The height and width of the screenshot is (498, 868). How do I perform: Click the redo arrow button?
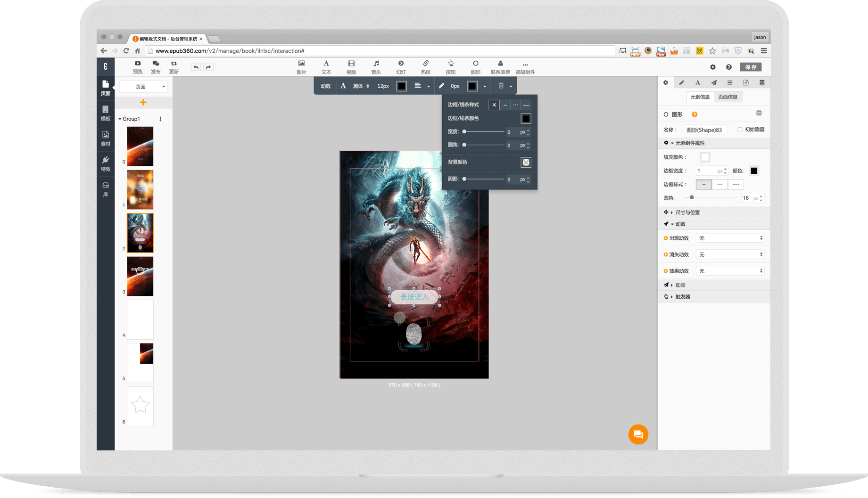[208, 67]
